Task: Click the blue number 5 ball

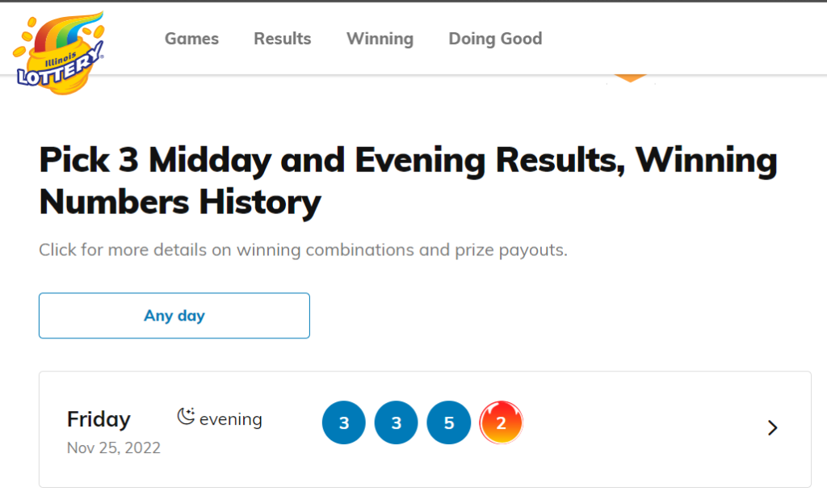Action: pos(448,423)
